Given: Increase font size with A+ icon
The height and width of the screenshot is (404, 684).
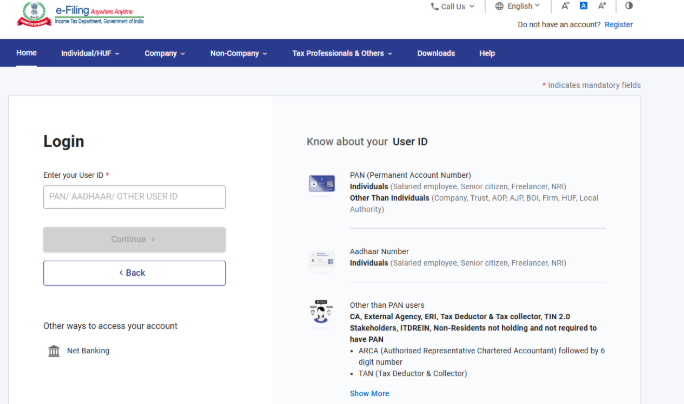Looking at the screenshot, I should [x=602, y=6].
